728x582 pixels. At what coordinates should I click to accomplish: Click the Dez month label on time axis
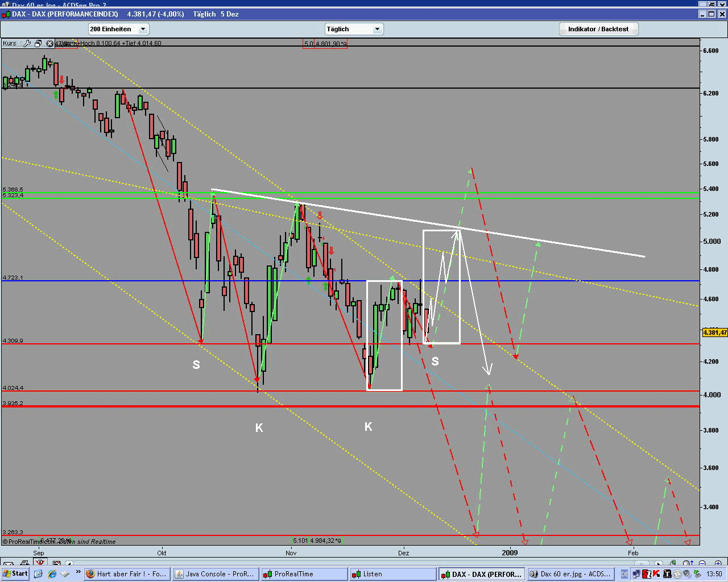[403, 552]
